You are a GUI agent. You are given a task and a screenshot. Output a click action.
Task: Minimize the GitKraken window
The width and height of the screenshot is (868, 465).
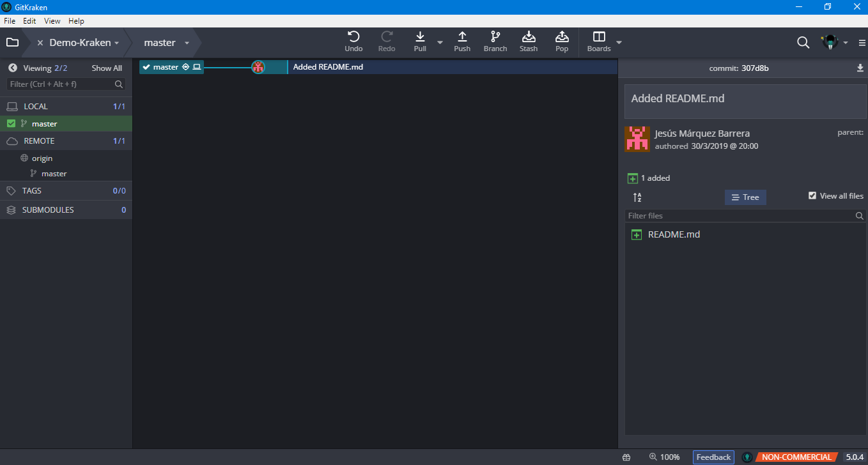tap(799, 6)
